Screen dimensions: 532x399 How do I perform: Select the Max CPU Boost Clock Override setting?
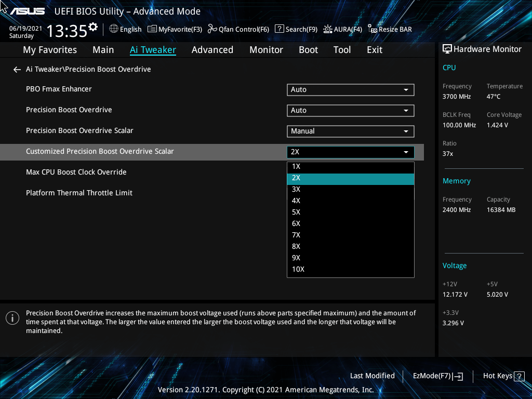pyautogui.click(x=76, y=171)
